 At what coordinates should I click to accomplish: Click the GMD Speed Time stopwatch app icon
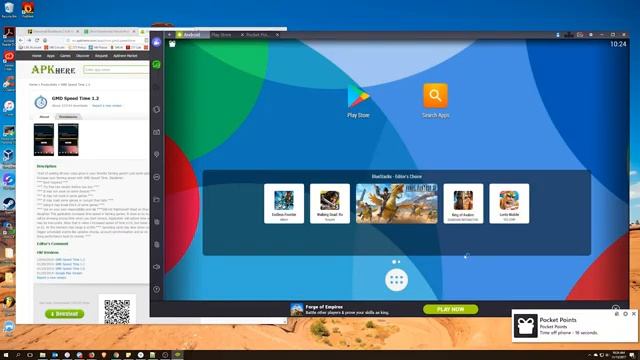(40, 102)
